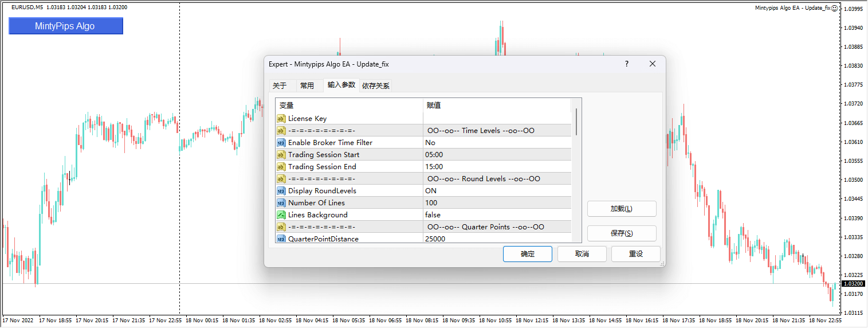
Task: Click the green Lines Background boolean icon
Action: 281,215
